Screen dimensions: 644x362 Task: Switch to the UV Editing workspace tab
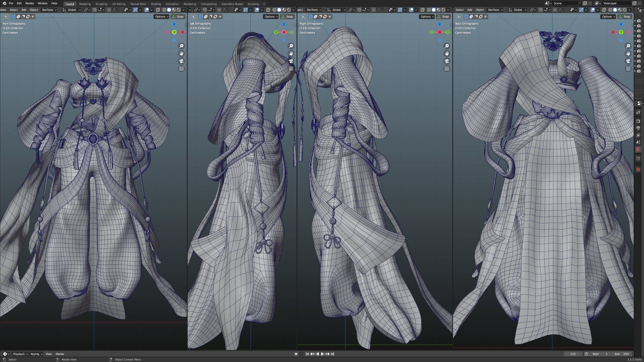click(118, 4)
